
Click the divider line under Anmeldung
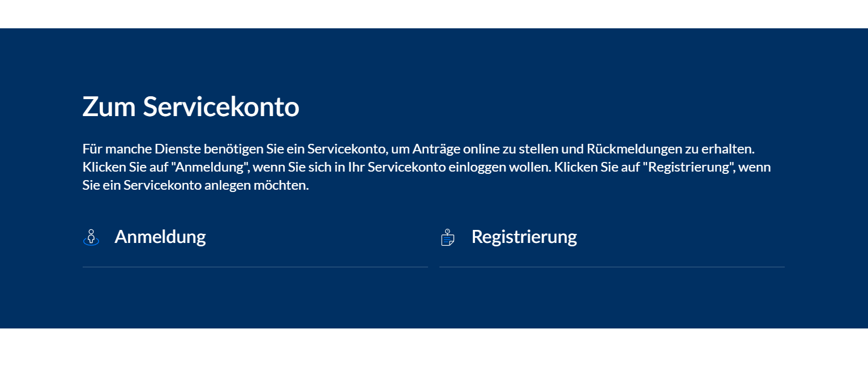point(255,267)
